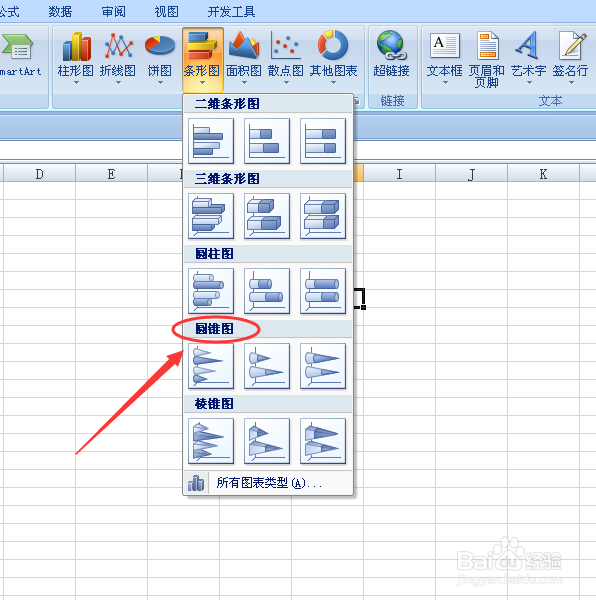This screenshot has width=596, height=600.
Task: Expand dropdown arrow under 面积图
Action: tap(244, 82)
